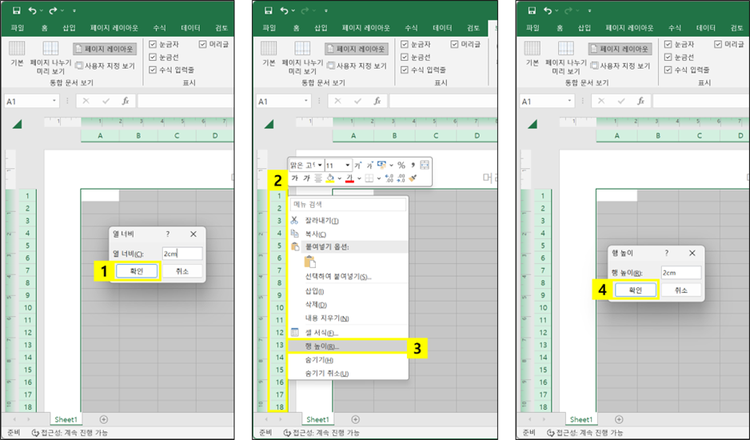Confirm with 확인 in the 열 너비 dialog

[x=136, y=271]
